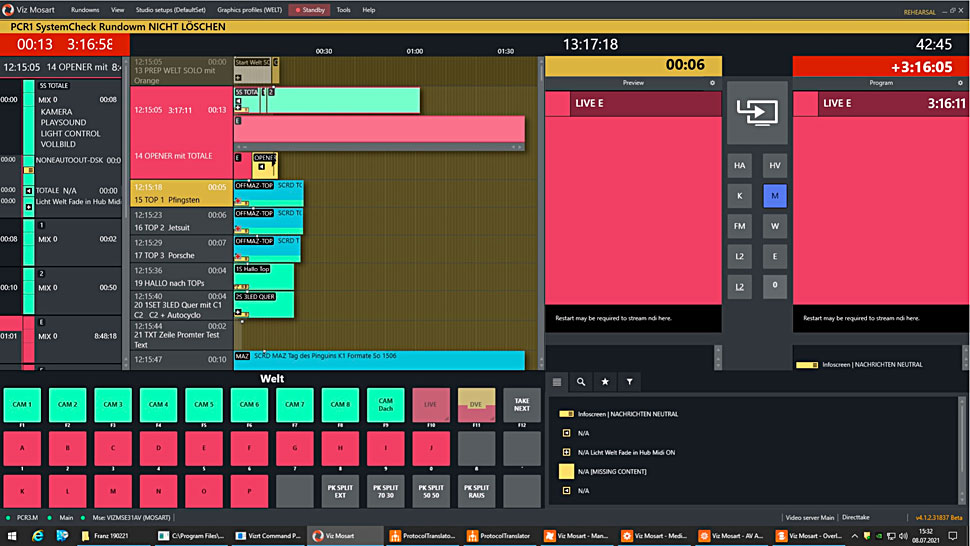Select rundown row 15 TOP 1 Pfingsten
Screen dimensions: 970x546
pos(181,194)
